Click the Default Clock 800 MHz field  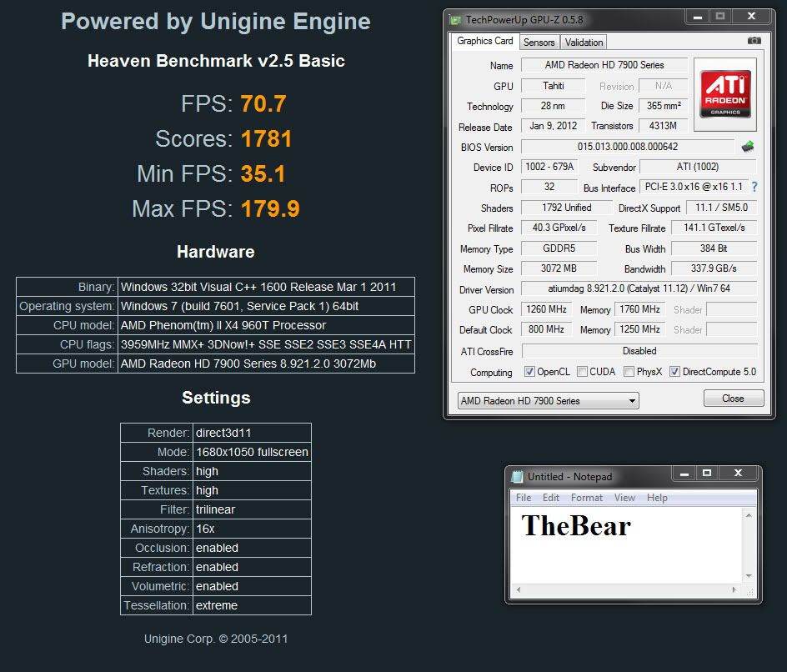click(546, 329)
